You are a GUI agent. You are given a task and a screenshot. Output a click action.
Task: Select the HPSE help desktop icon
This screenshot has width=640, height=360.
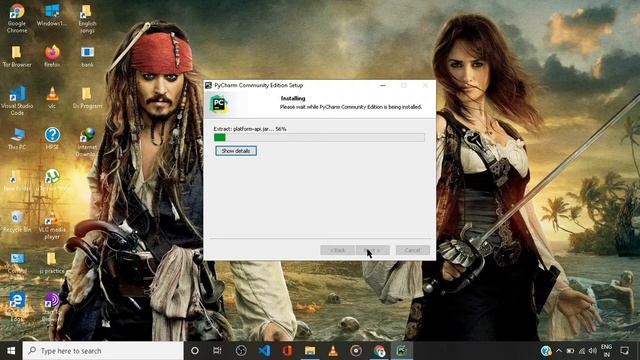52,138
